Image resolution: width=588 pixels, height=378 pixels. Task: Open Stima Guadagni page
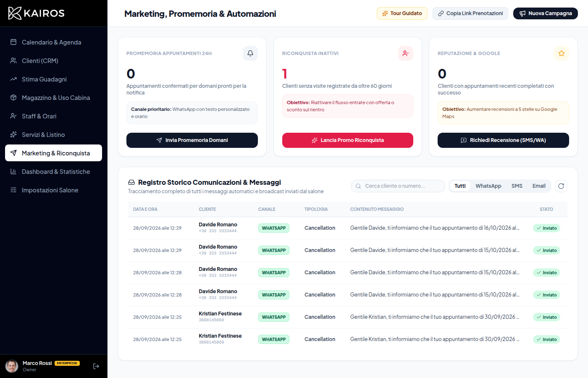click(53, 79)
